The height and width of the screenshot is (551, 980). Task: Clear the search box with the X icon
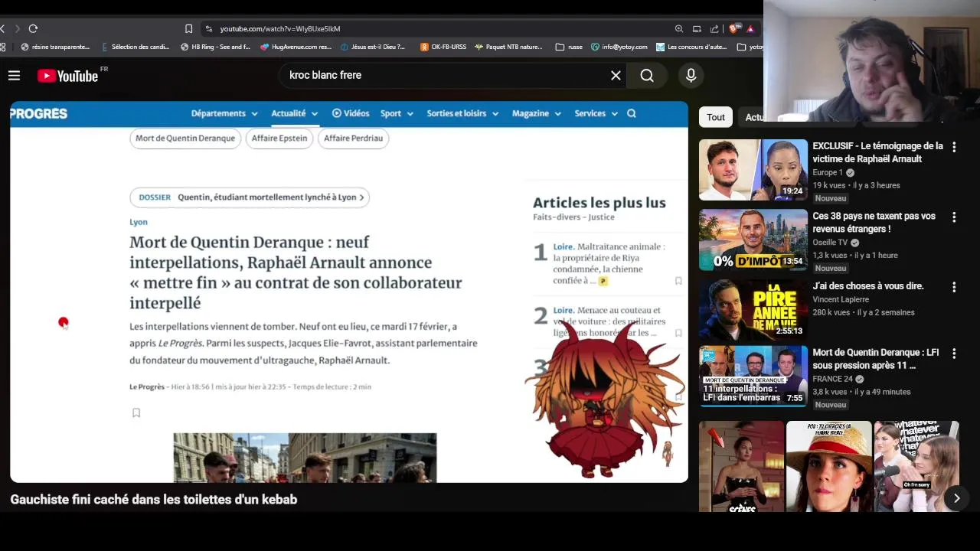(x=616, y=75)
